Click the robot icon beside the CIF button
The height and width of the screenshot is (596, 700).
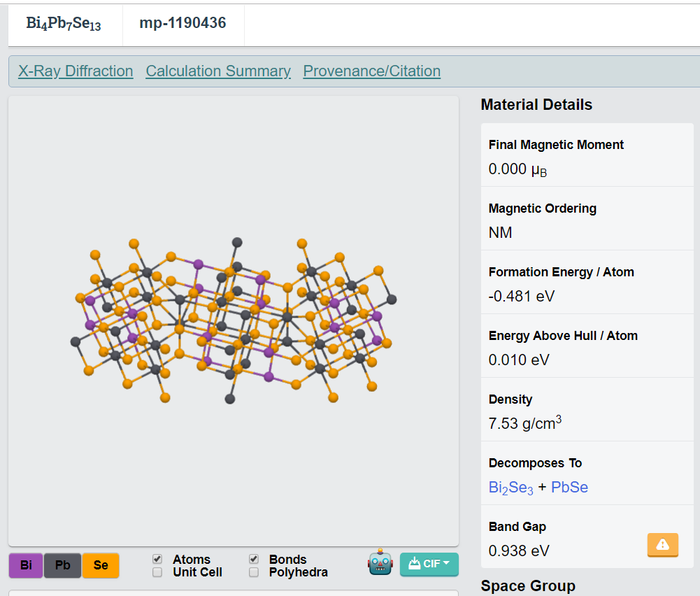click(x=380, y=562)
